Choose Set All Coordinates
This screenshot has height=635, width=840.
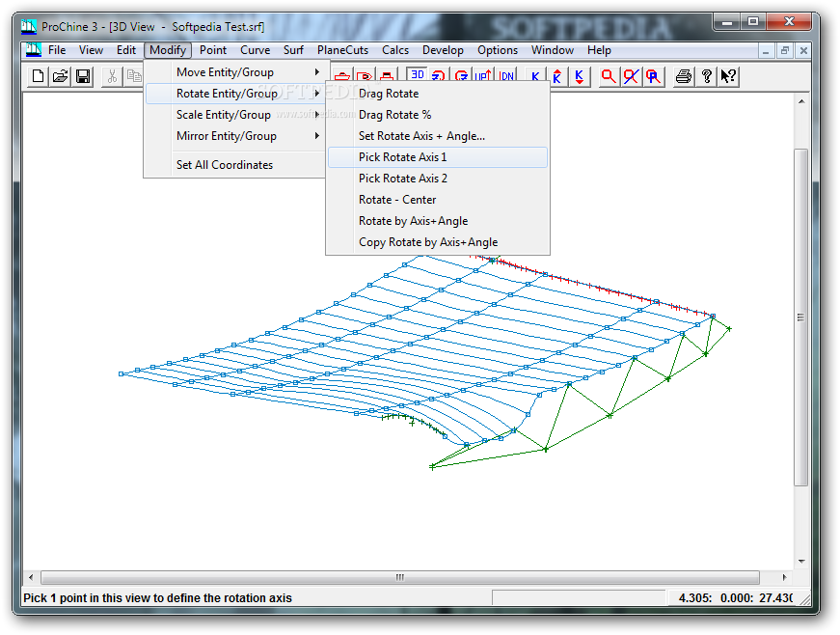click(234, 164)
